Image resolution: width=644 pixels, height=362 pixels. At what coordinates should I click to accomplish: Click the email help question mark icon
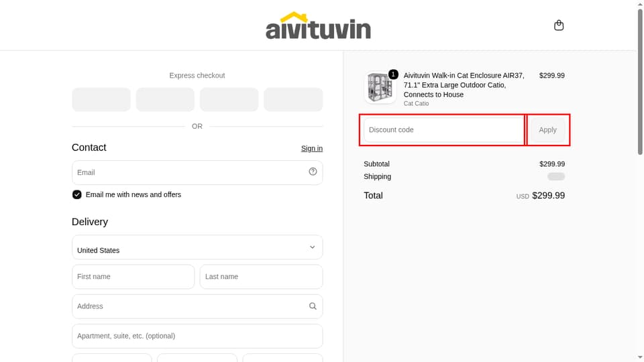(x=313, y=172)
